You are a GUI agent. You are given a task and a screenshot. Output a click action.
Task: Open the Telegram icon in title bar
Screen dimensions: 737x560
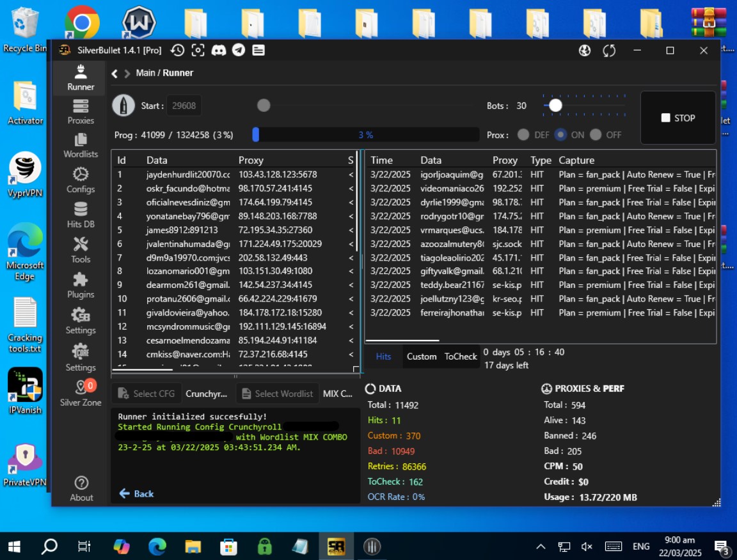[x=239, y=51]
